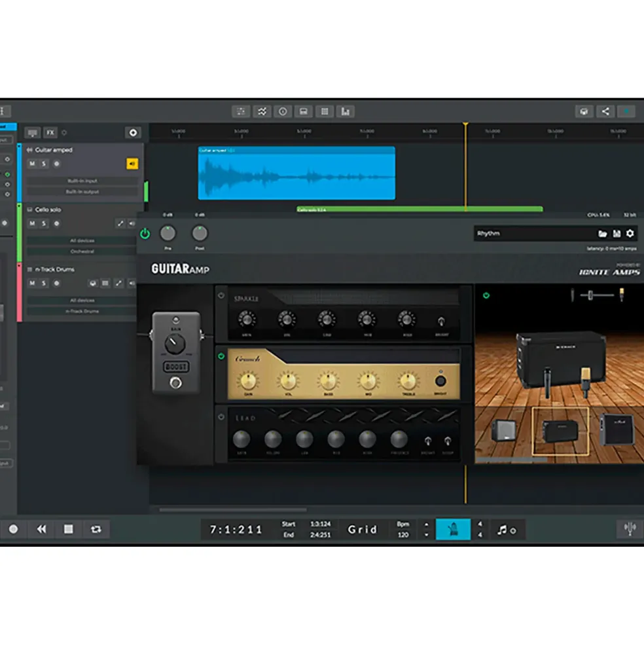The width and height of the screenshot is (644, 645).
Task: Mute the Cello solo track
Action: (32, 223)
